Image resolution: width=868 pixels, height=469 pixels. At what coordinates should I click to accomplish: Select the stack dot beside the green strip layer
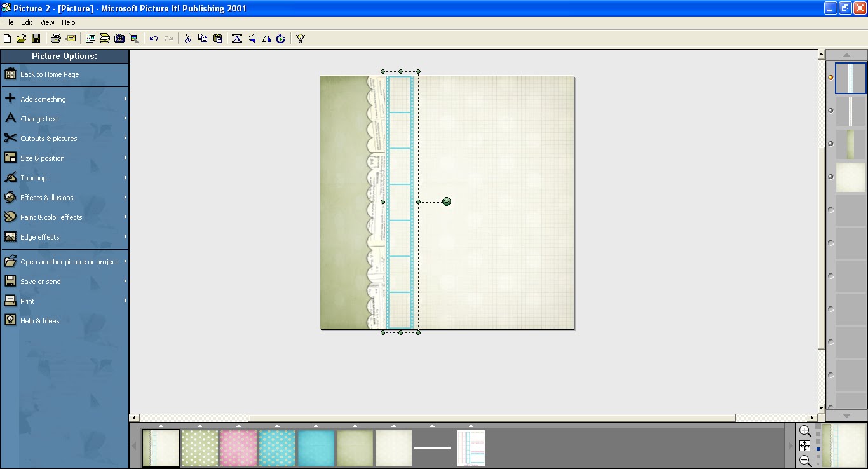[831, 144]
